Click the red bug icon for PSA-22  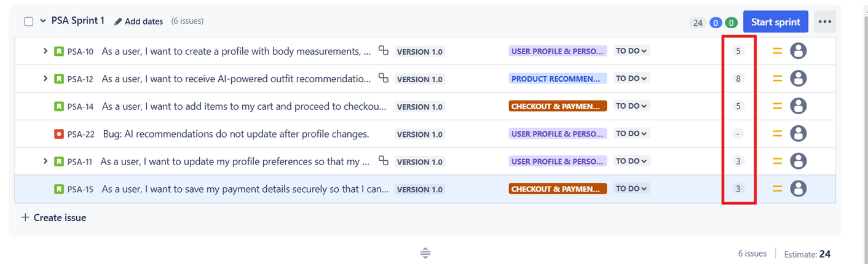point(59,134)
